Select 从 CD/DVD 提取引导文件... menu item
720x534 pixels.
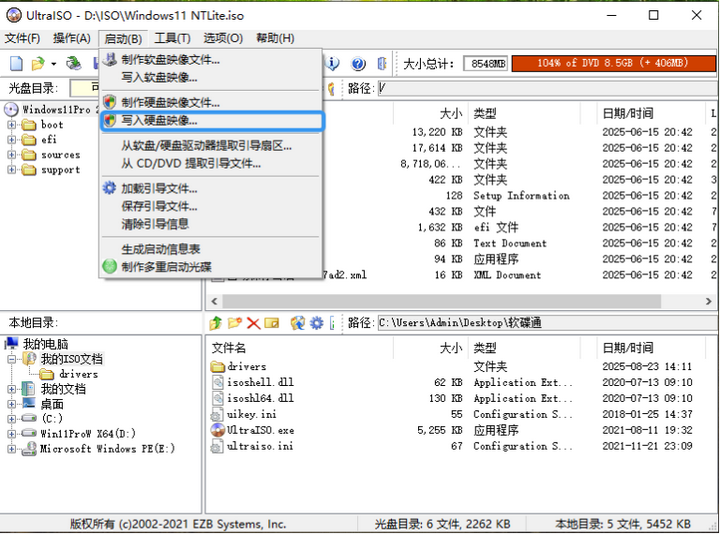211,163
